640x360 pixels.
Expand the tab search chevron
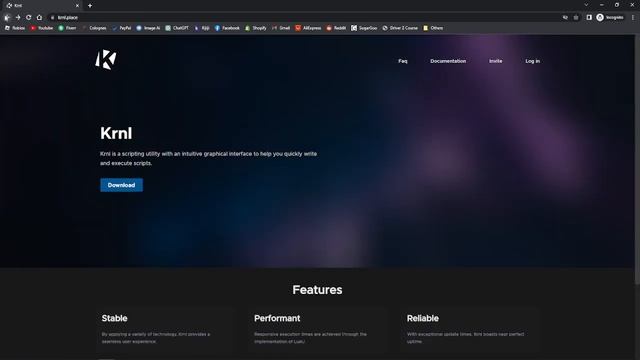pos(586,5)
